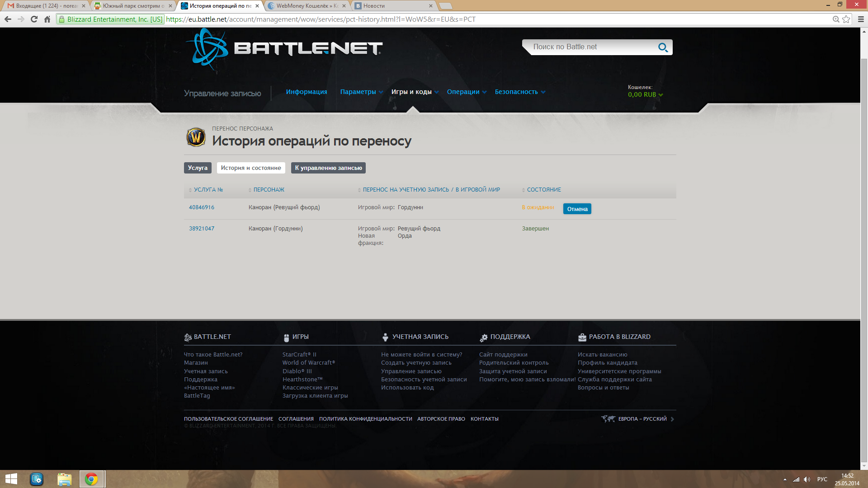Click the РУС language indicator

pos(822,479)
